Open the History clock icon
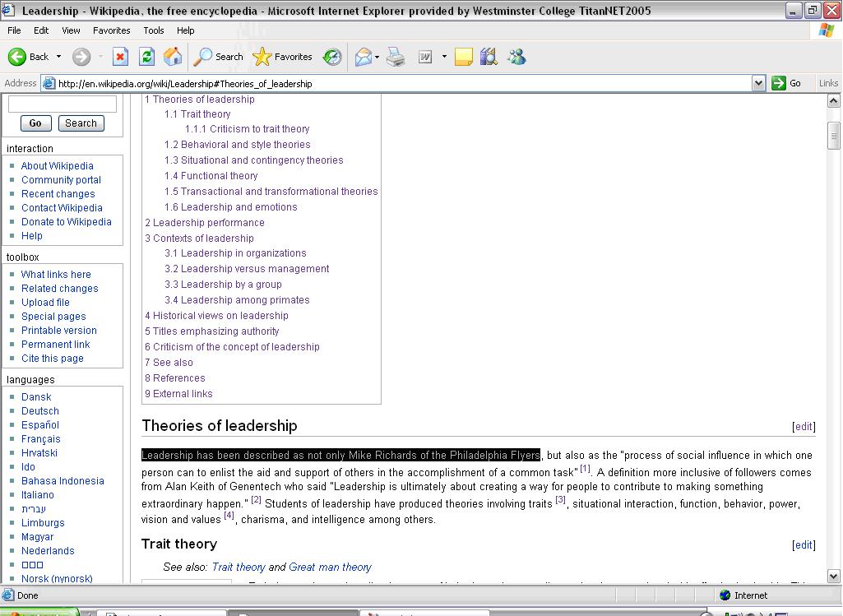 [x=332, y=57]
